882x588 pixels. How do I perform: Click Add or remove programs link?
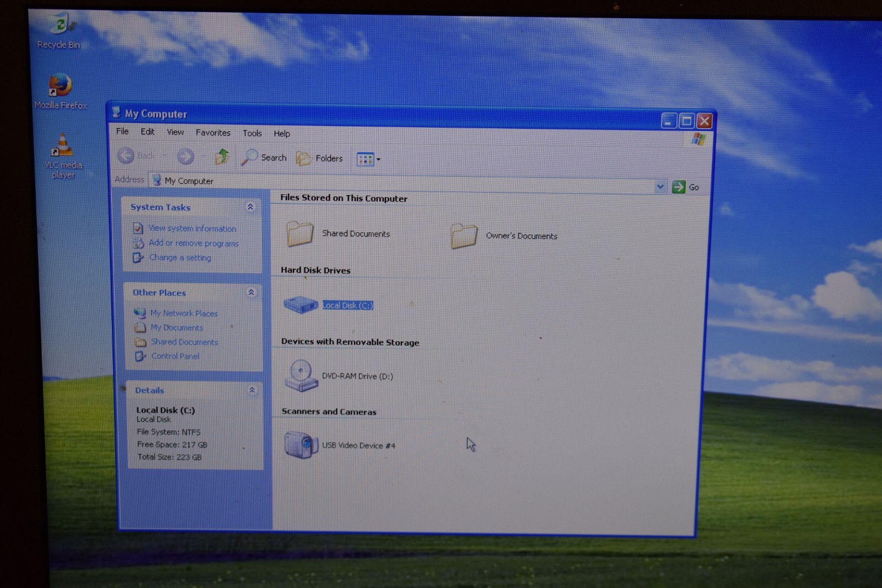(x=193, y=243)
